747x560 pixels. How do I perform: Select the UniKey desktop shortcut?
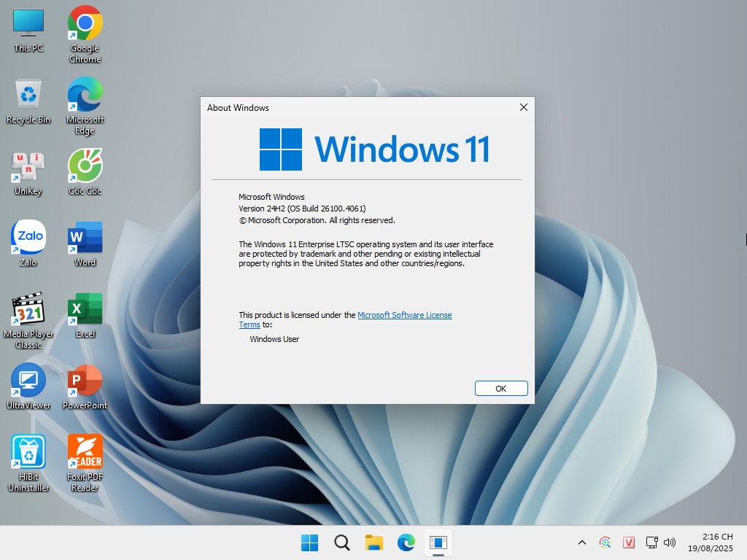(28, 174)
